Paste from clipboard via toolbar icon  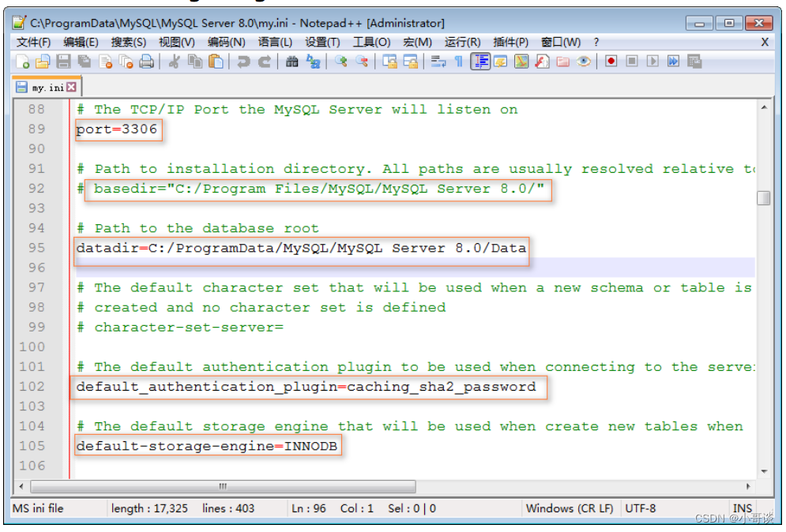click(x=216, y=62)
